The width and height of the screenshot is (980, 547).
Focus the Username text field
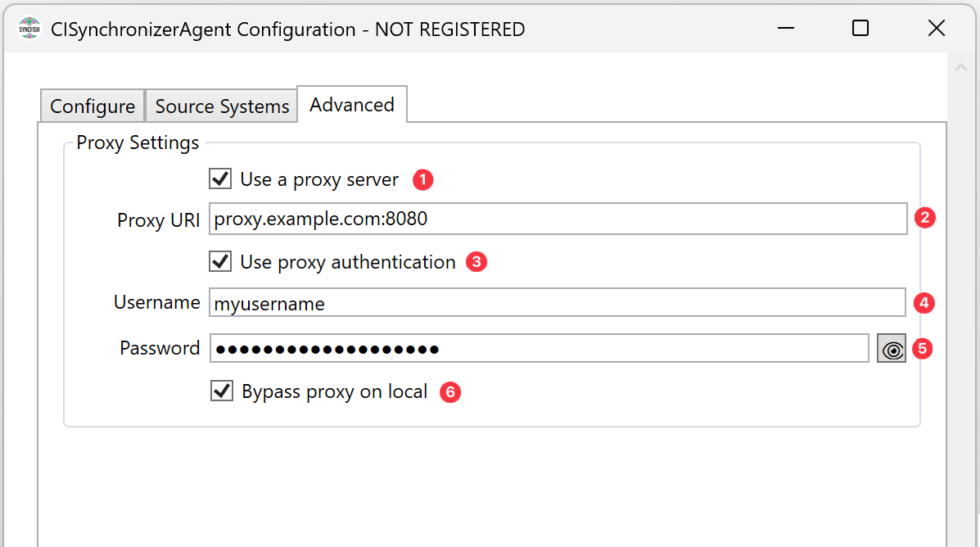tap(557, 303)
